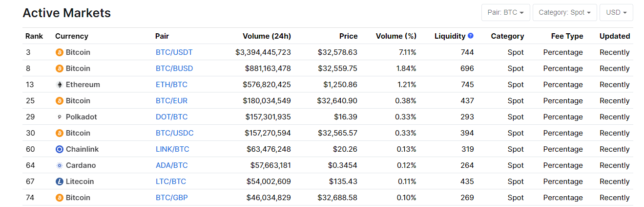Click the Ethereum coin icon
644x207 pixels.
(x=60, y=85)
